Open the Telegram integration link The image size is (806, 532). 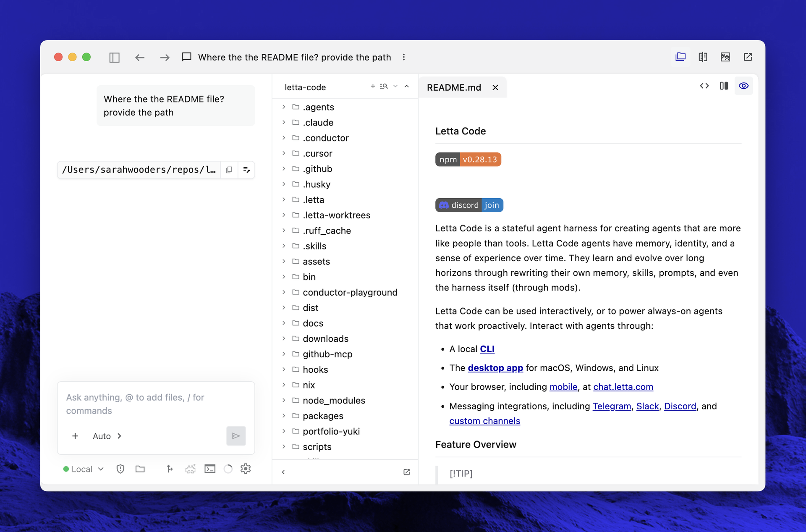coord(612,406)
